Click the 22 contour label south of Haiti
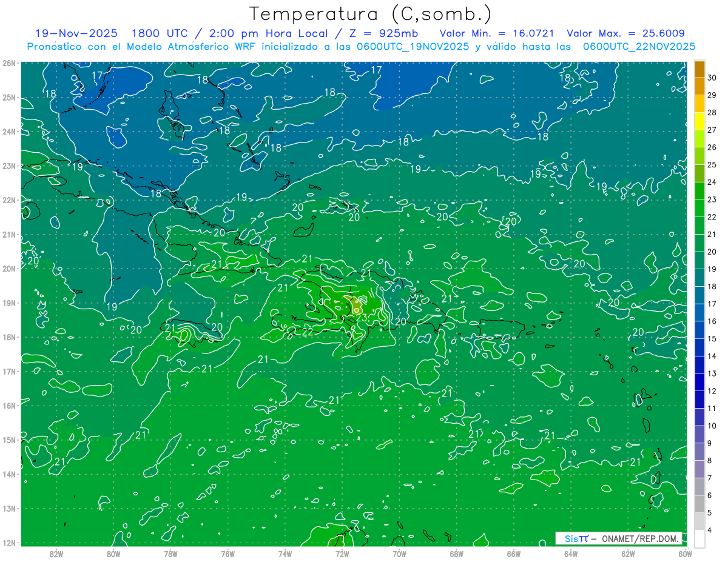This screenshot has width=728, height=562. pos(308,332)
